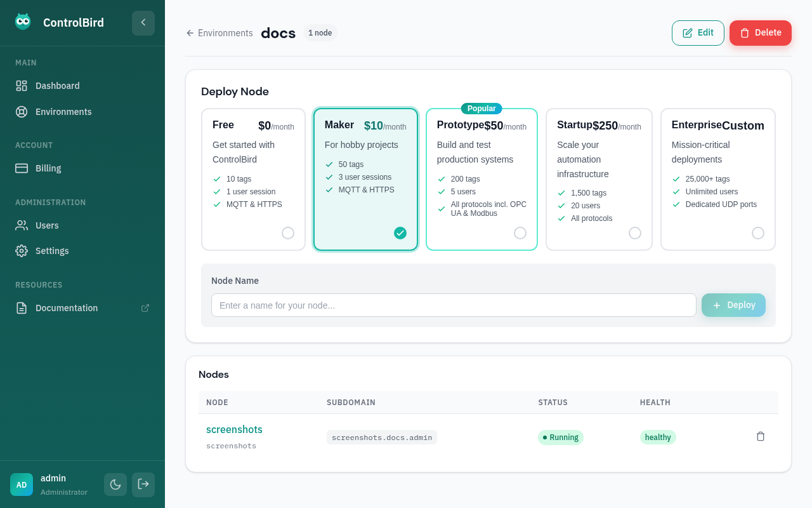The width and height of the screenshot is (812, 508).
Task: Click the Settings gear icon
Action: click(22, 251)
